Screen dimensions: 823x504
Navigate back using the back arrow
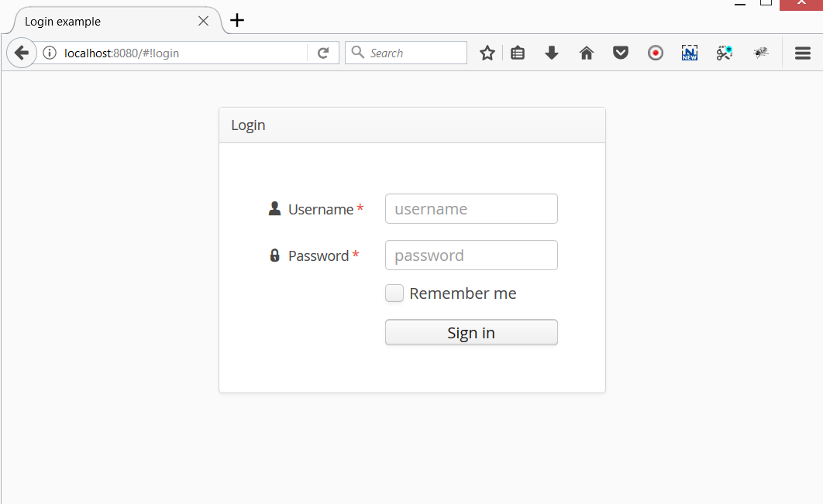coord(21,53)
